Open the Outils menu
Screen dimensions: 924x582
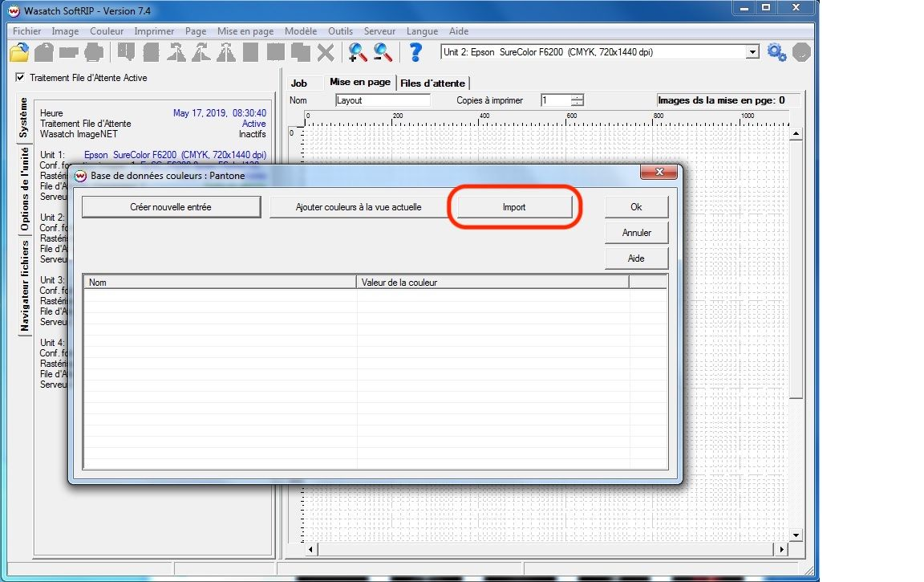pyautogui.click(x=341, y=31)
